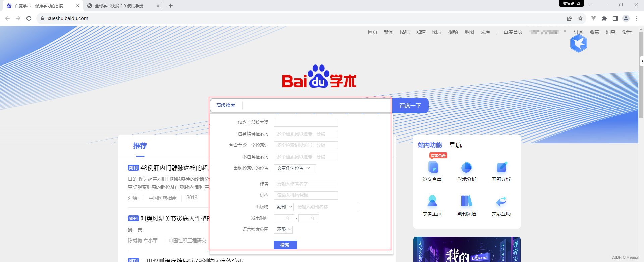Toggle the browser side panel icon
The width and height of the screenshot is (644, 262).
pos(615,18)
